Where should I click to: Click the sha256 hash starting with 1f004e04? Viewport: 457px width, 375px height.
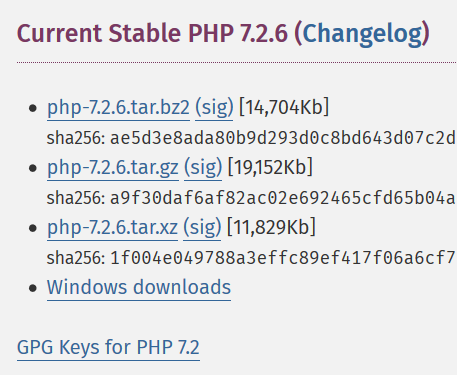click(x=283, y=258)
